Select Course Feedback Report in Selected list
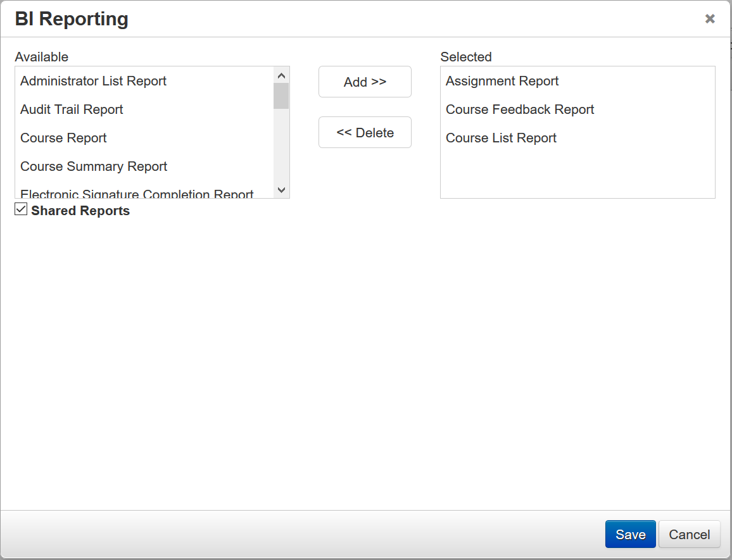732x560 pixels. click(x=520, y=109)
